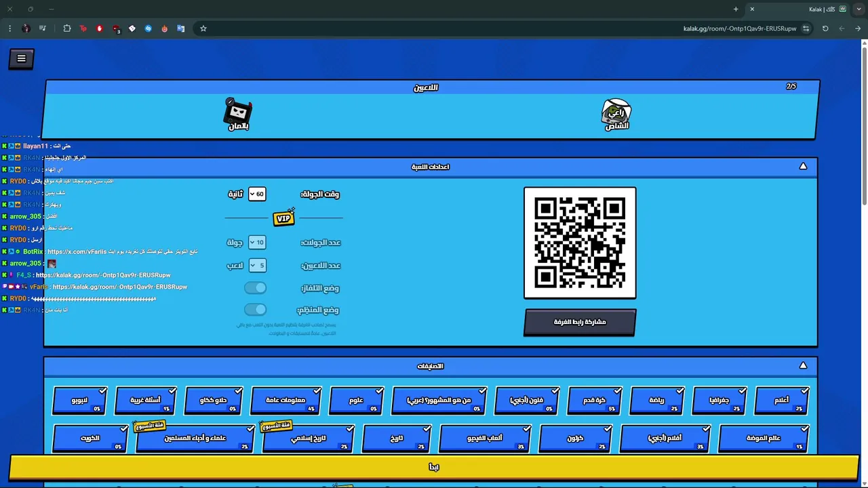Open site information icon beside the URL
868x488 pixels.
coord(806,28)
